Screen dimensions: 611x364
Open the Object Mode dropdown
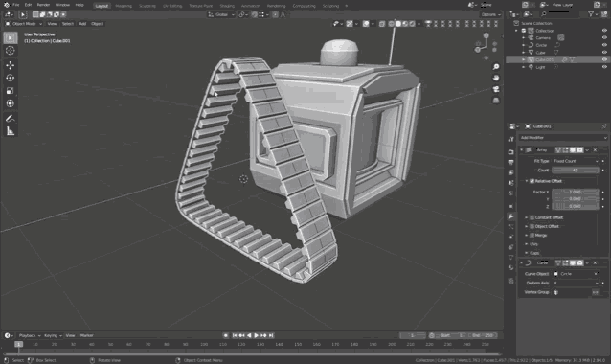click(x=23, y=24)
